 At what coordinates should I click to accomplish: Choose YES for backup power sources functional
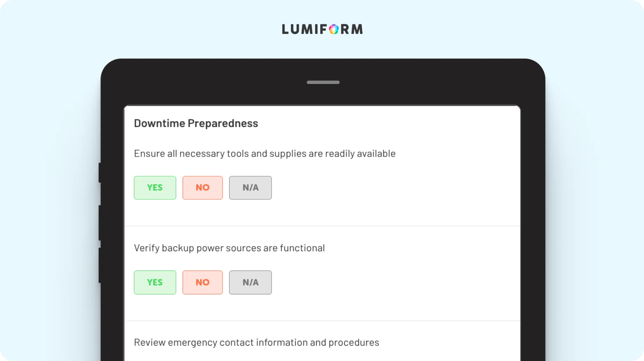155,282
